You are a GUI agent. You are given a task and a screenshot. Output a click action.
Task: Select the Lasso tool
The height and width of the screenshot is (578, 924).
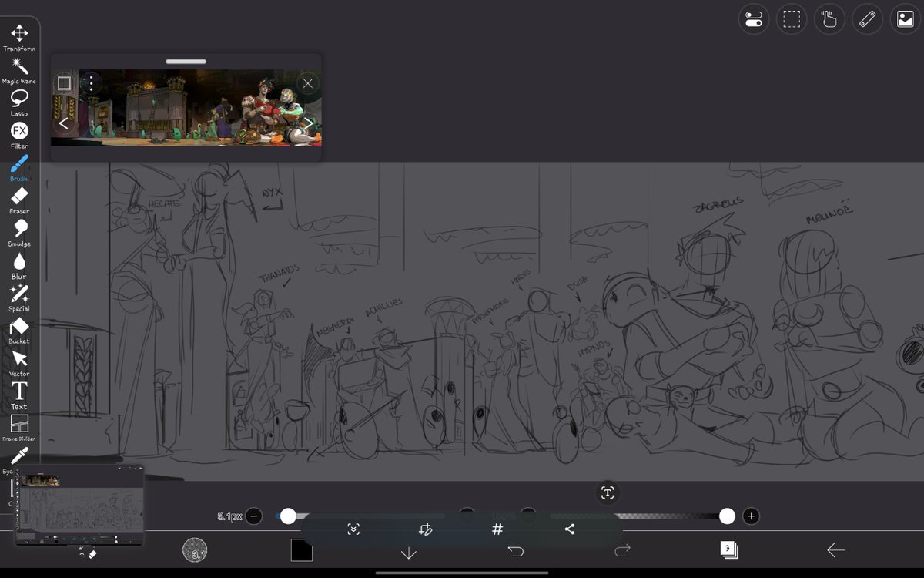point(19,102)
